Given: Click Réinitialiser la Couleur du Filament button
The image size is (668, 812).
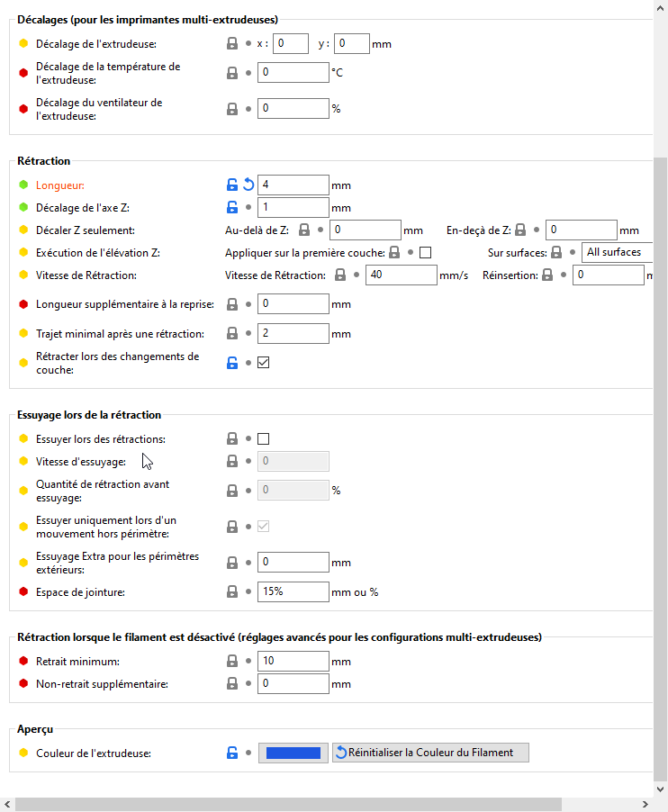Looking at the screenshot, I should pyautogui.click(x=430, y=753).
